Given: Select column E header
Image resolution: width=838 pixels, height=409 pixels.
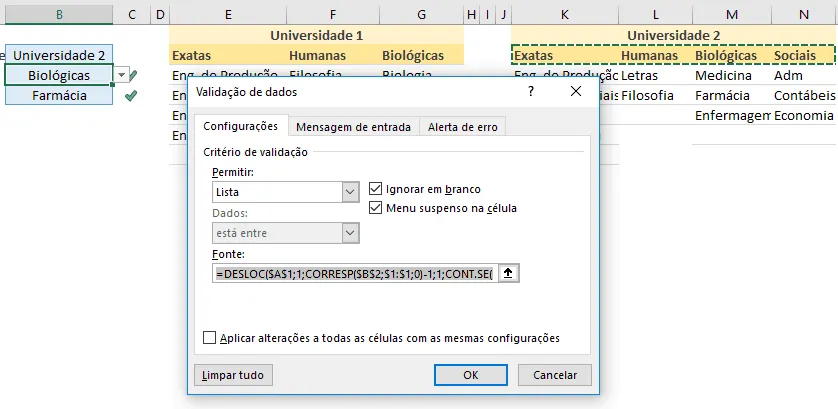Looking at the screenshot, I should [228, 14].
